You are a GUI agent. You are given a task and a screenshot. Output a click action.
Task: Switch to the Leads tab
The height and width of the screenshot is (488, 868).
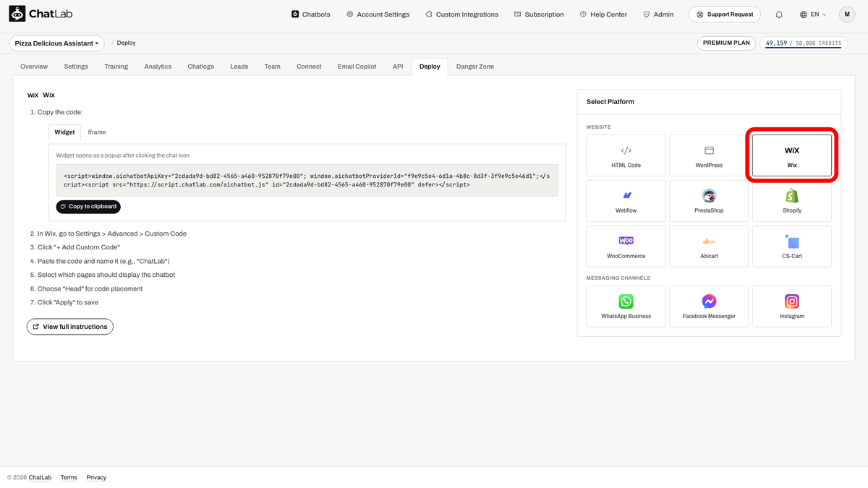tap(239, 67)
